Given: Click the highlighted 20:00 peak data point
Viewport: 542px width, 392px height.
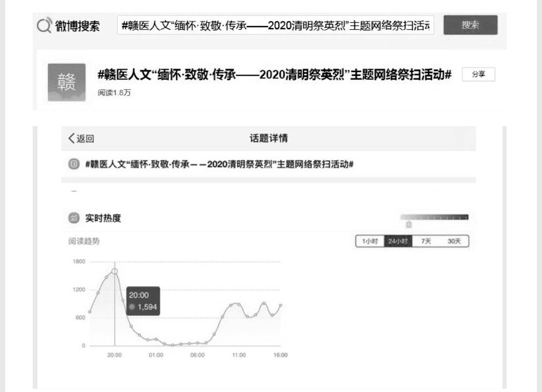Looking at the screenshot, I should [x=115, y=271].
